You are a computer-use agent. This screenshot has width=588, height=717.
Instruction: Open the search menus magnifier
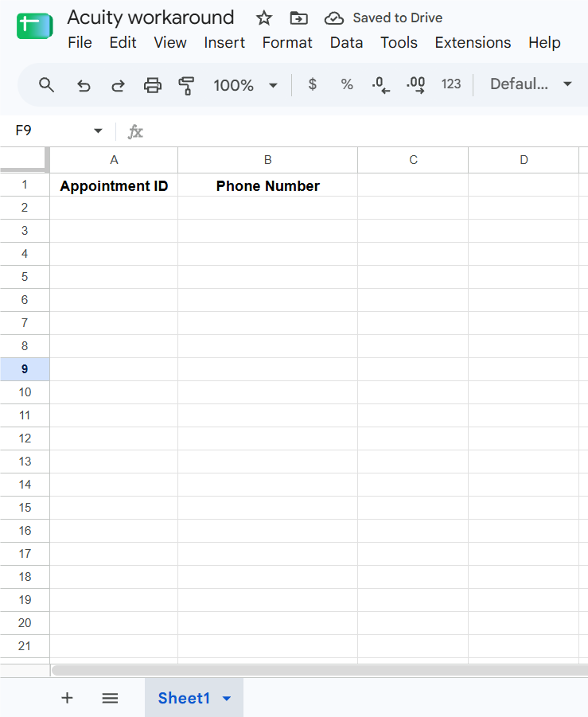tap(46, 84)
